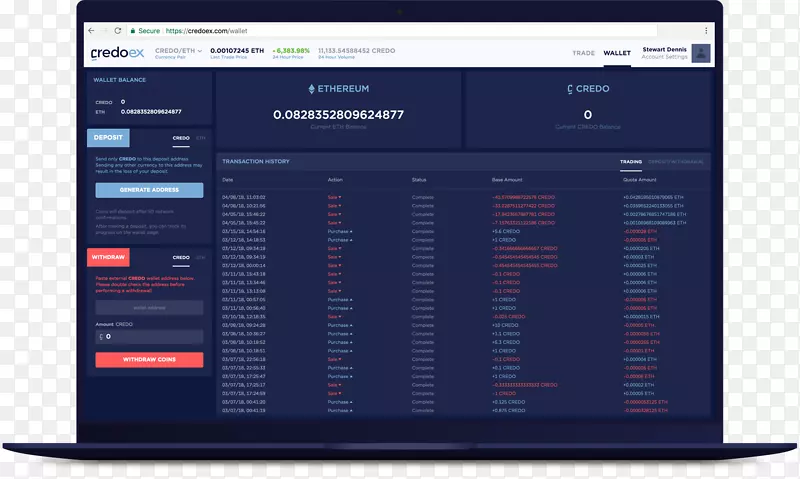
Task: Click the secure padlock icon in address bar
Action: tap(133, 31)
